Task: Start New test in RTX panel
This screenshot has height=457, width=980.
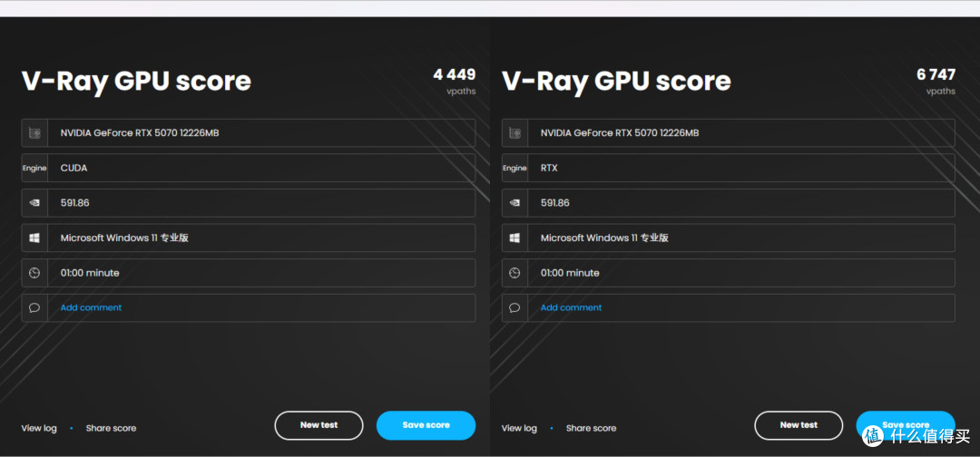Action: pyautogui.click(x=799, y=425)
